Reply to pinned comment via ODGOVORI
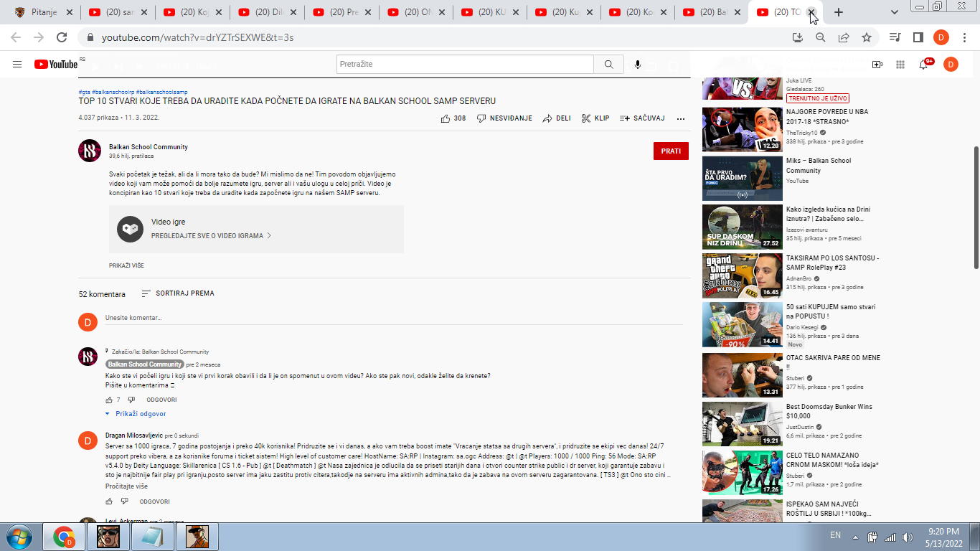The width and height of the screenshot is (980, 551). (x=161, y=400)
